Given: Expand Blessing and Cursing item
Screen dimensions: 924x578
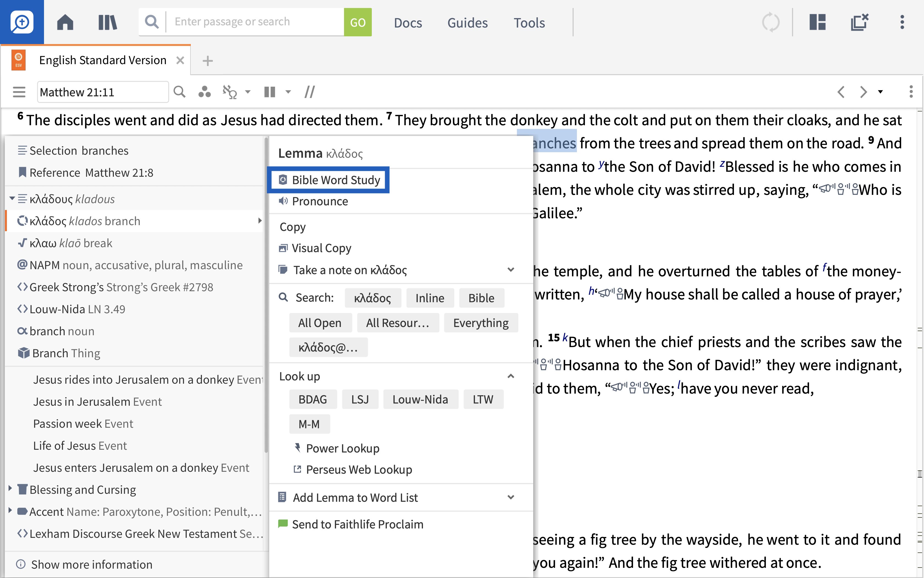Looking at the screenshot, I should click(10, 488).
